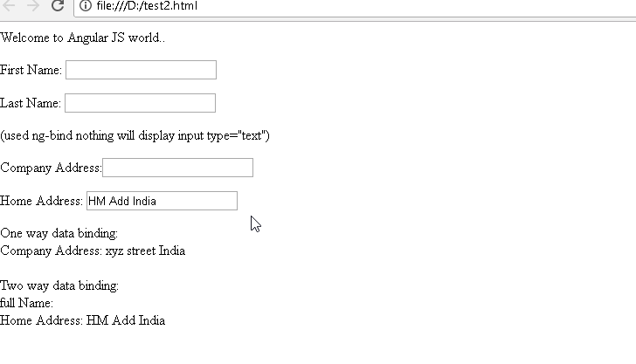Screen dimensions: 636x364
Task: Click the Company Address input field
Action: coord(177,168)
